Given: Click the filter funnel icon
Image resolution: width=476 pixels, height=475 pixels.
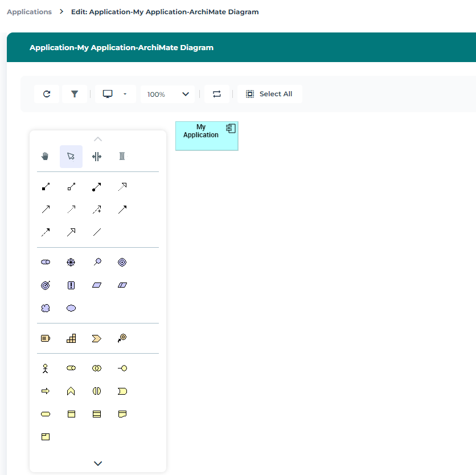Looking at the screenshot, I should click(74, 94).
